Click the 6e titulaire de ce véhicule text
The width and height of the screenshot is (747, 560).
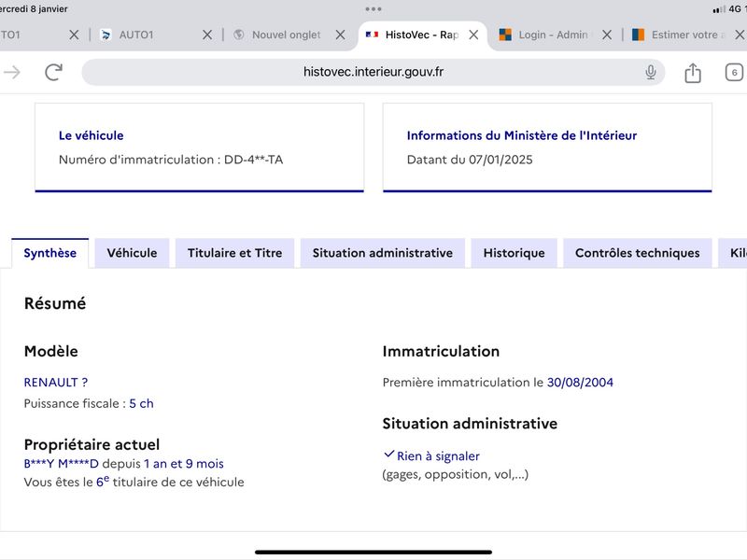click(170, 482)
